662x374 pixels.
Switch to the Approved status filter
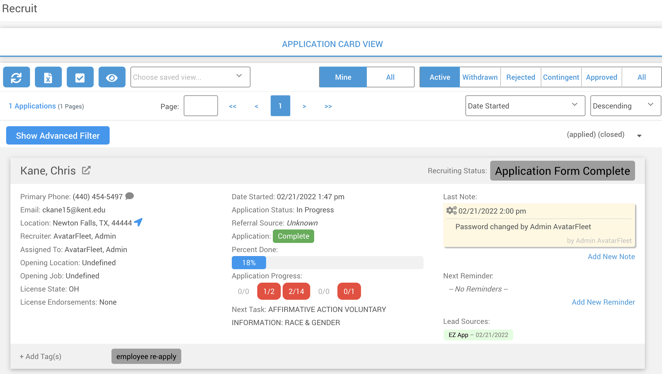tap(602, 77)
